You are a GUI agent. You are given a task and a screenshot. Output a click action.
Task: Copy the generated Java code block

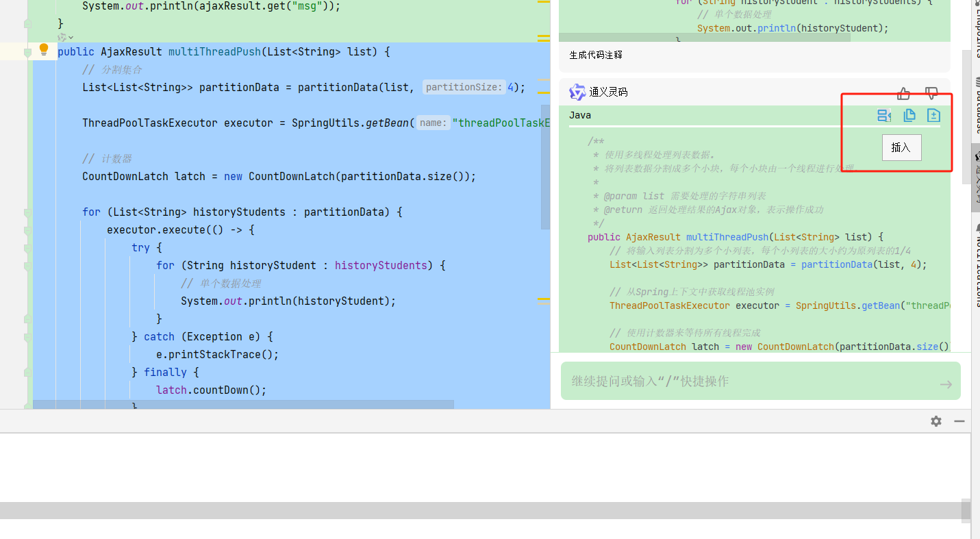pyautogui.click(x=909, y=116)
